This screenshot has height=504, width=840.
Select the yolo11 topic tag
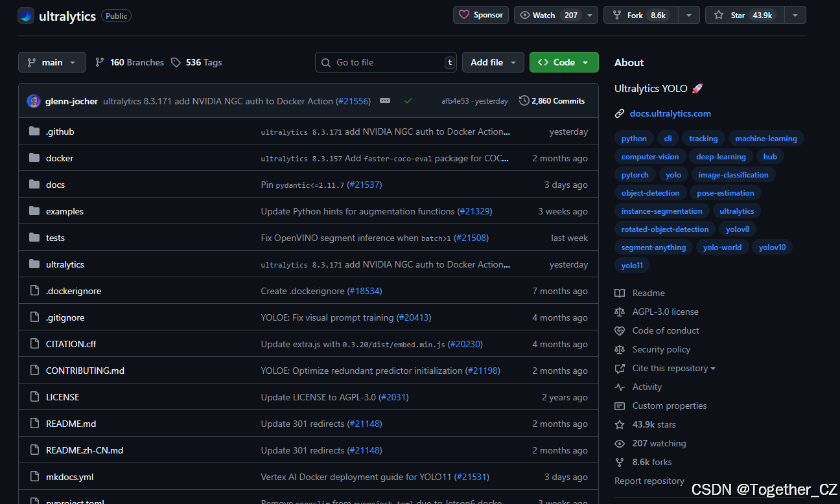(x=632, y=266)
